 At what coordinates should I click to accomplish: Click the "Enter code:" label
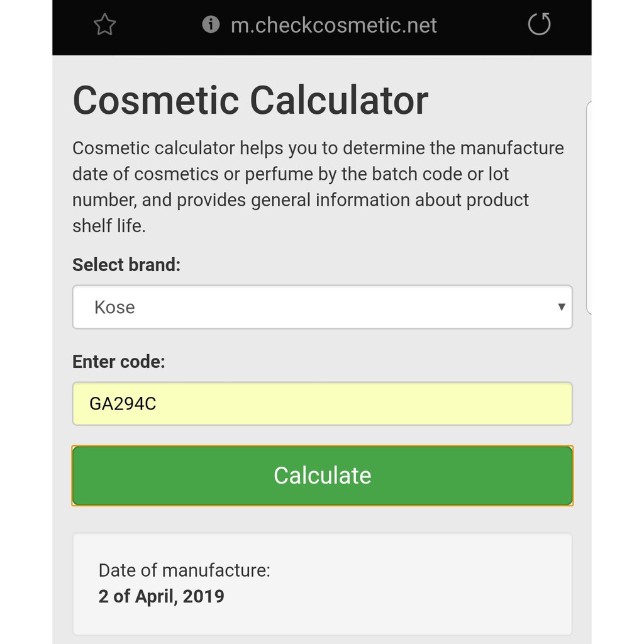[119, 362]
